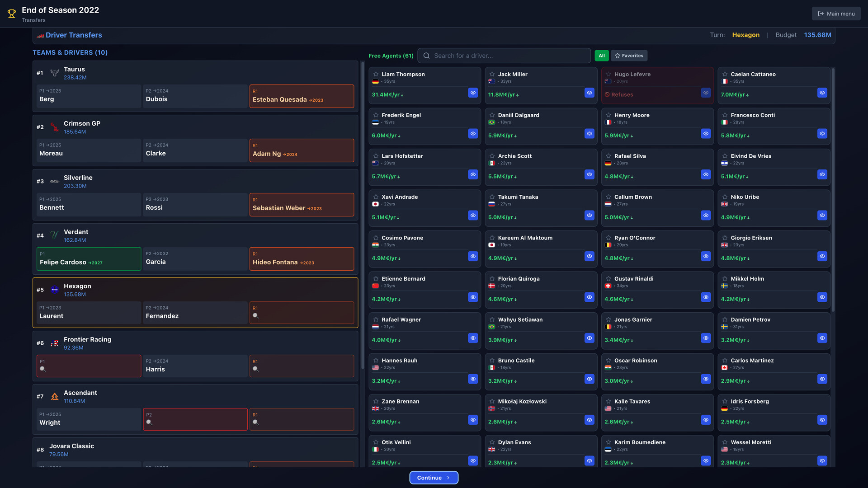
Task: Click the Taurus team logo
Action: tap(55, 73)
